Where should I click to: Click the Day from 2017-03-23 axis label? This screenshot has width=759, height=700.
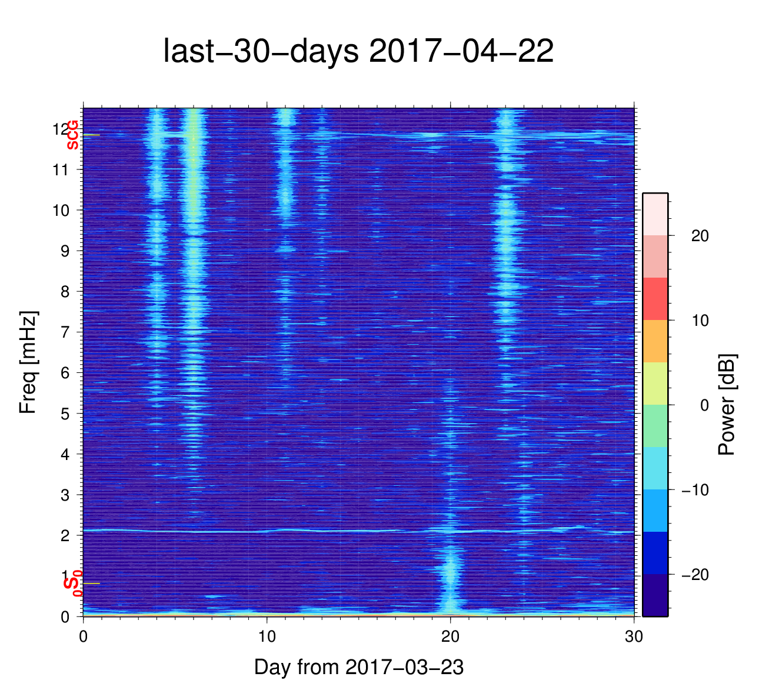(x=358, y=667)
